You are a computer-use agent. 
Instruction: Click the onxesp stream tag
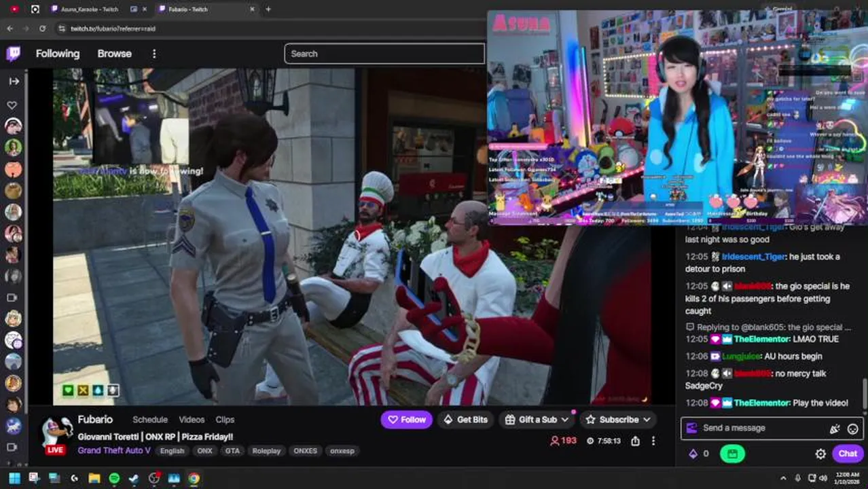click(x=342, y=451)
